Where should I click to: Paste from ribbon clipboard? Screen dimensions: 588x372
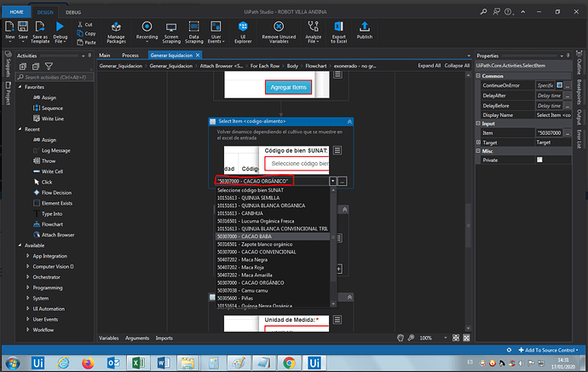click(x=86, y=43)
